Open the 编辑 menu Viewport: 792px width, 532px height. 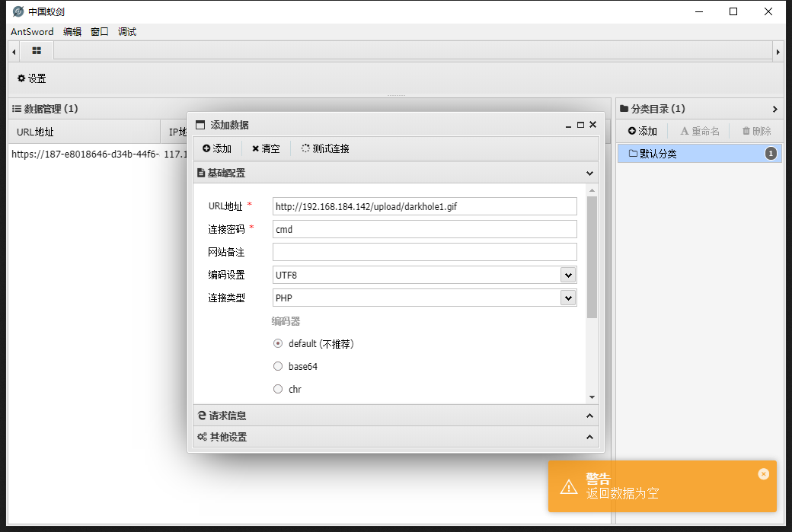[72, 32]
